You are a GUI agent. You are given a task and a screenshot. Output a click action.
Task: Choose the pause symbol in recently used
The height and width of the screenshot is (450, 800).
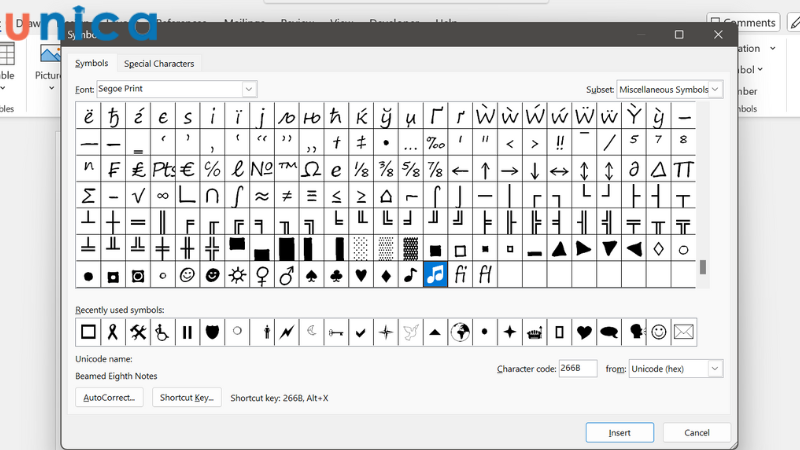pyautogui.click(x=186, y=331)
